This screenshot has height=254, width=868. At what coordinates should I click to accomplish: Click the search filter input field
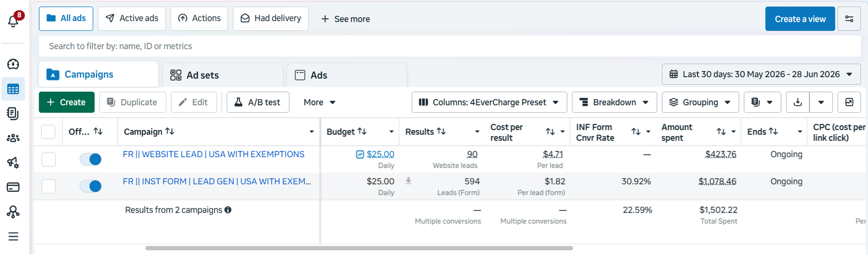click(449, 46)
